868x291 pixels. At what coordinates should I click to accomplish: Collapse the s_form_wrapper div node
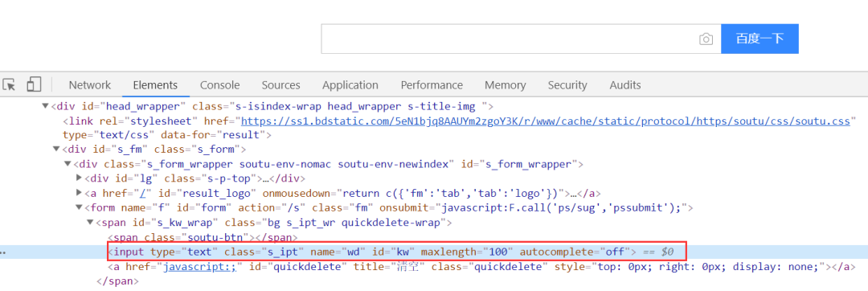[68, 164]
